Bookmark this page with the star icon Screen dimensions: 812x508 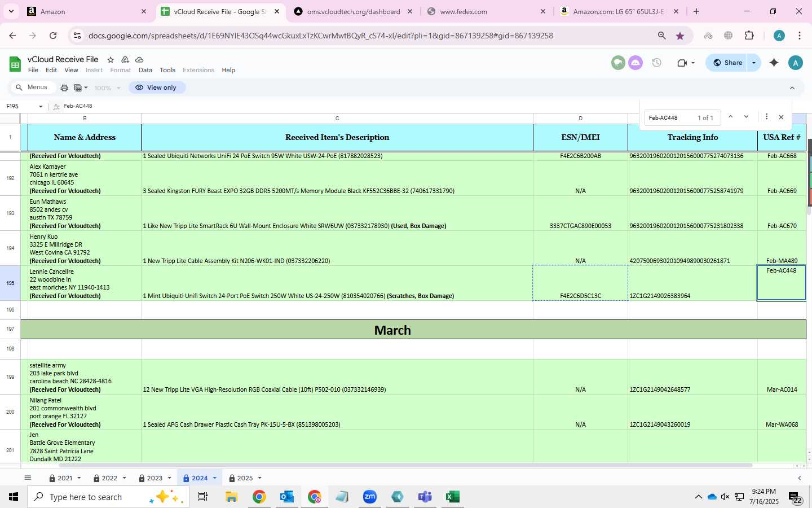[x=680, y=36]
